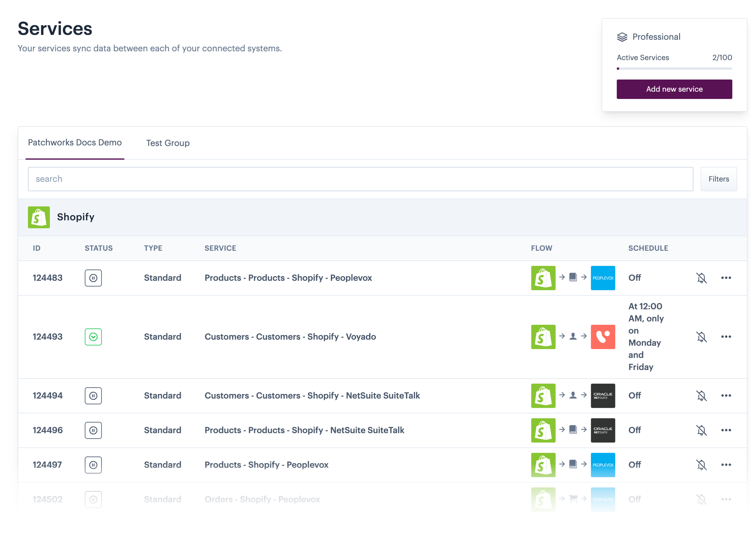Select the Patchworks Docs Demo tab
The width and height of the screenshot is (756, 533).
pyautogui.click(x=75, y=143)
